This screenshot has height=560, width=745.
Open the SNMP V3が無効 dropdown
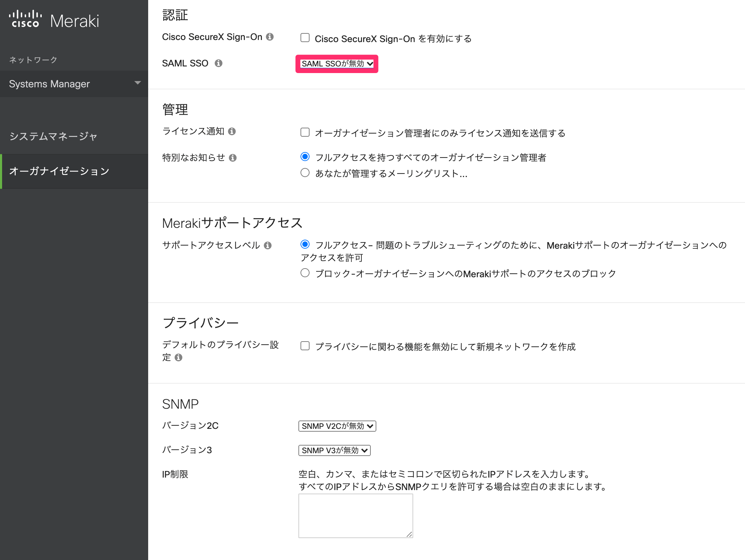coord(335,450)
